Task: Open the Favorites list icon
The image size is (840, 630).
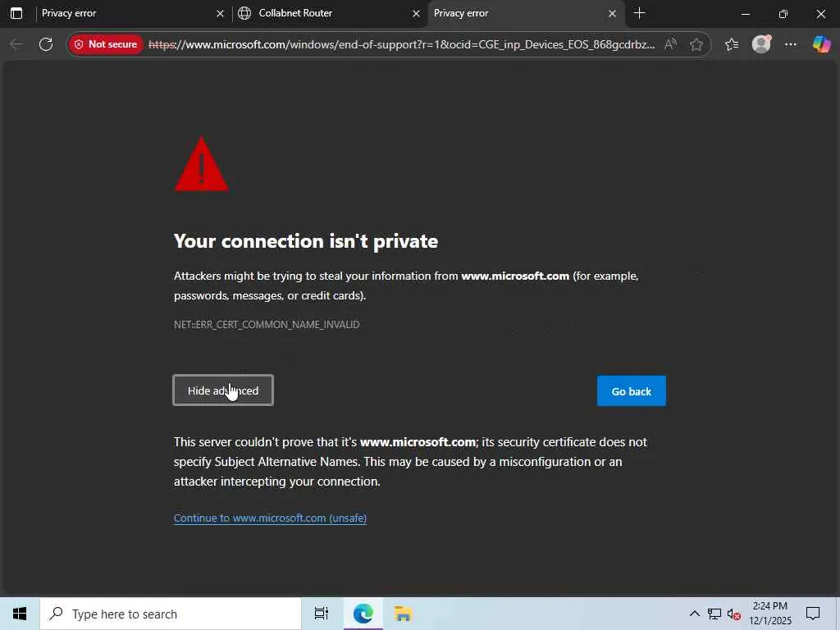Action: coord(732,44)
